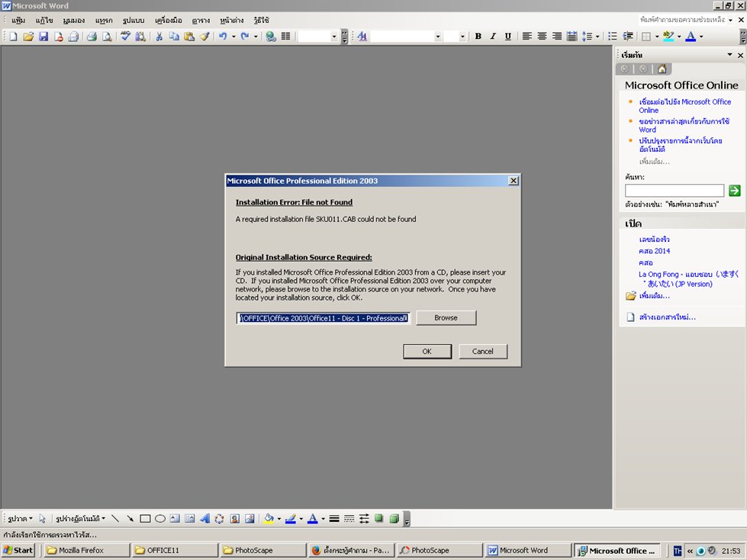Select the Rectangle drawing tool

[x=145, y=519]
